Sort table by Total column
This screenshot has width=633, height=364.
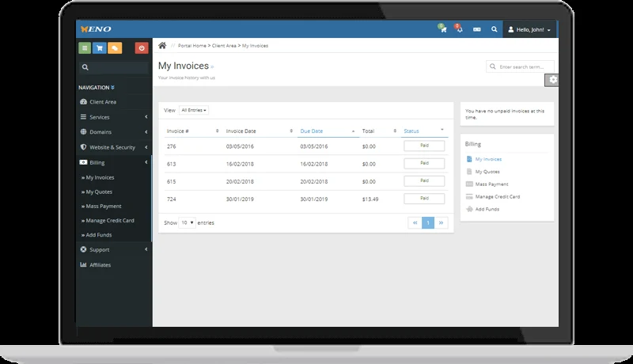click(379, 131)
